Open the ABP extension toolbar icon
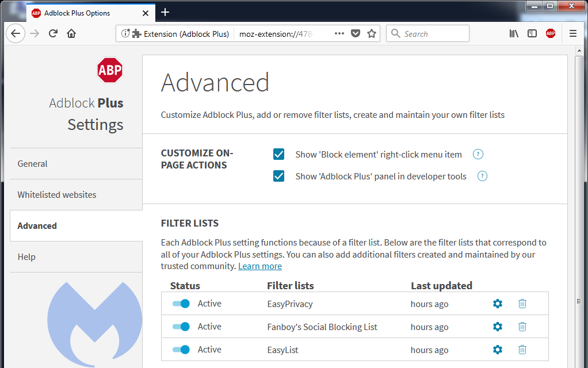This screenshot has height=368, width=588. pos(551,34)
